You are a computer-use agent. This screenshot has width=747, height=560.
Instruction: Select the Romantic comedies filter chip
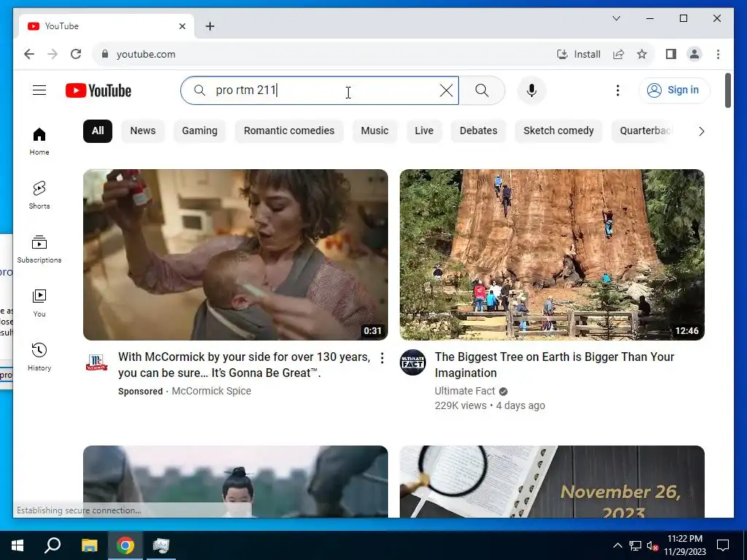(289, 131)
